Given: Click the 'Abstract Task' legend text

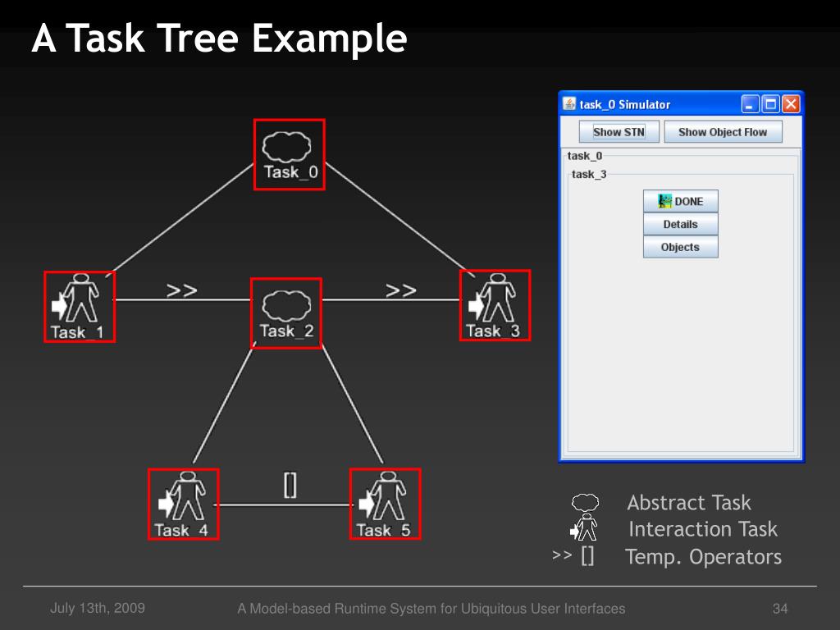Looking at the screenshot, I should click(x=689, y=503).
